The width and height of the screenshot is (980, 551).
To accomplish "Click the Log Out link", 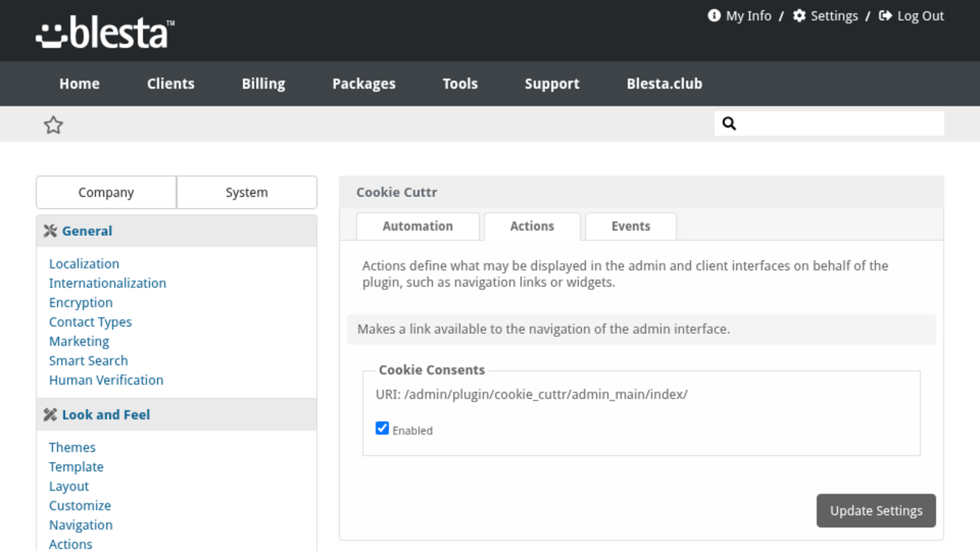I will 920,16.
